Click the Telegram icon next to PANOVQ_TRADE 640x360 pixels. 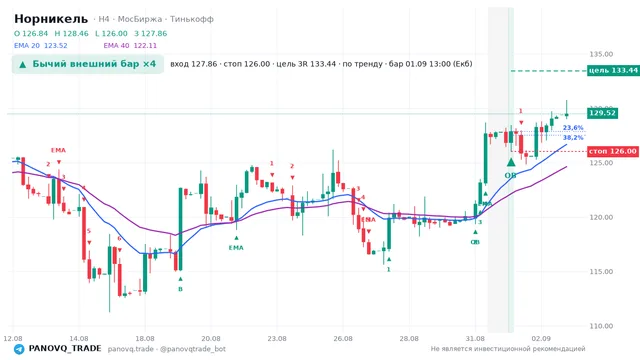(x=19, y=349)
